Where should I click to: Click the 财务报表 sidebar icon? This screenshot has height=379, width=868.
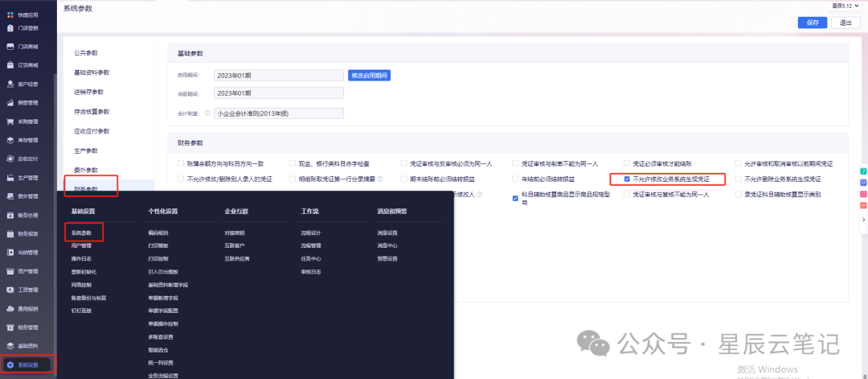point(10,234)
